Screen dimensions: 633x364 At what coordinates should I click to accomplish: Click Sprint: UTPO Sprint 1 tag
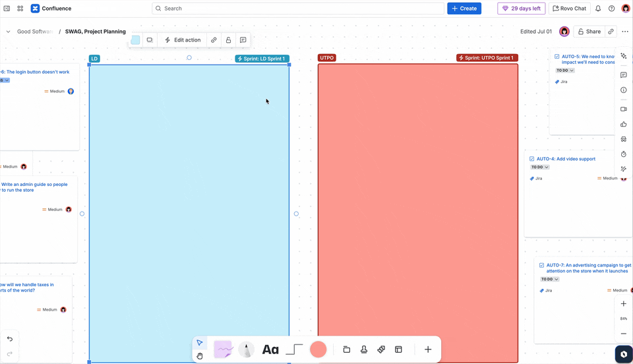pyautogui.click(x=487, y=58)
